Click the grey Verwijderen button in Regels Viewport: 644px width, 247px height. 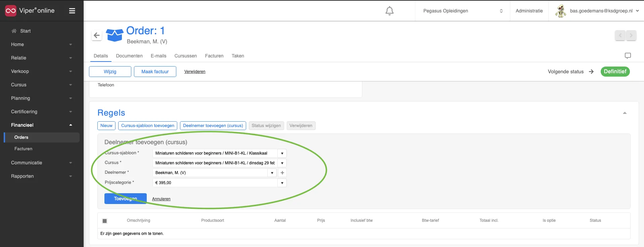pos(301,126)
